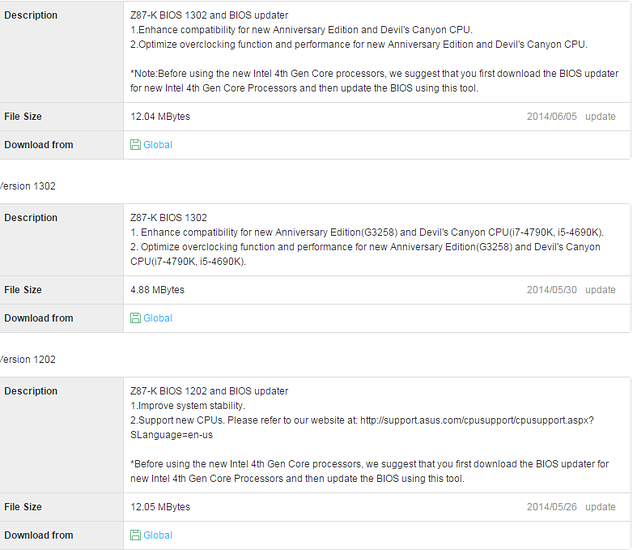Image resolution: width=633 pixels, height=550 pixels.
Task: Open the Global link for the 12.04 MBytes file
Action: (x=158, y=145)
